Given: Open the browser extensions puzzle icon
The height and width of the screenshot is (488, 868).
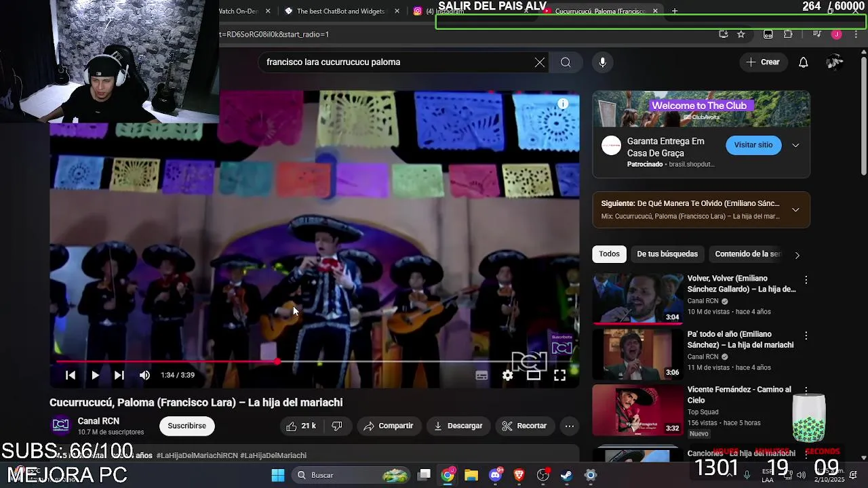Looking at the screenshot, I should [788, 35].
